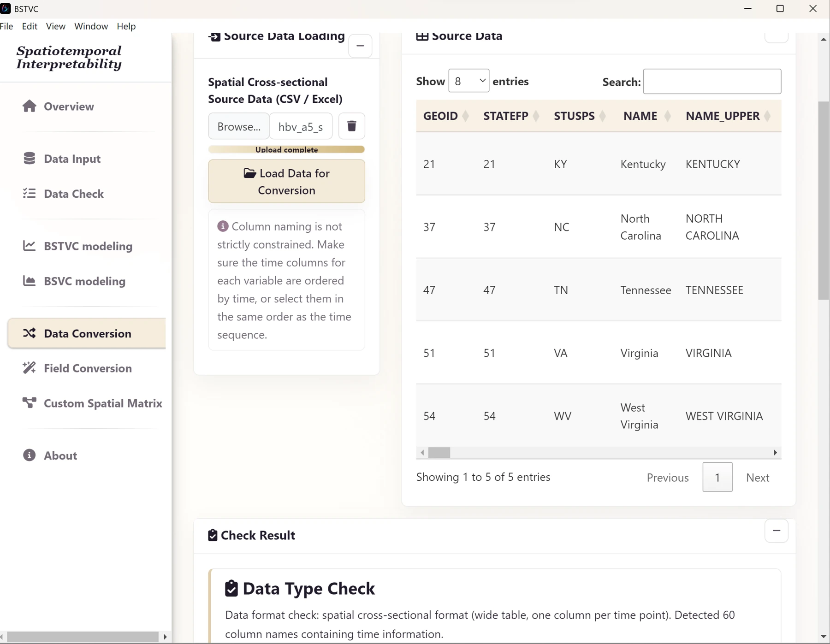Collapse the Source Data Loading panel

click(x=360, y=46)
